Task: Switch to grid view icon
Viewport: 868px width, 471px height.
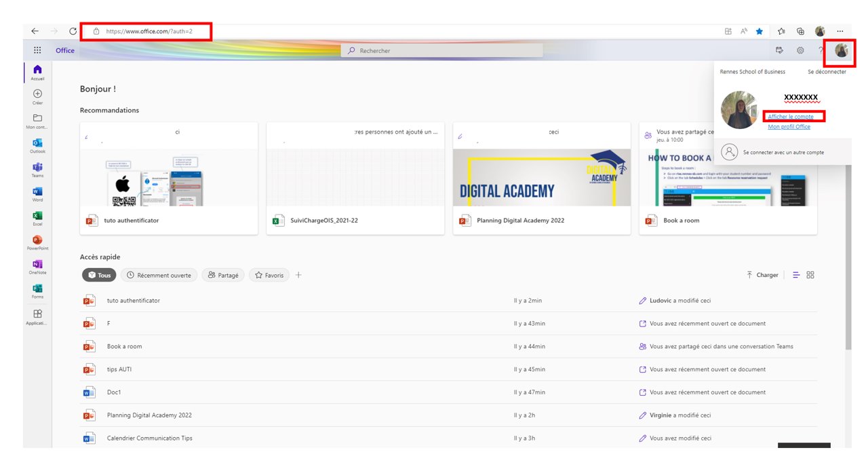Action: point(810,275)
